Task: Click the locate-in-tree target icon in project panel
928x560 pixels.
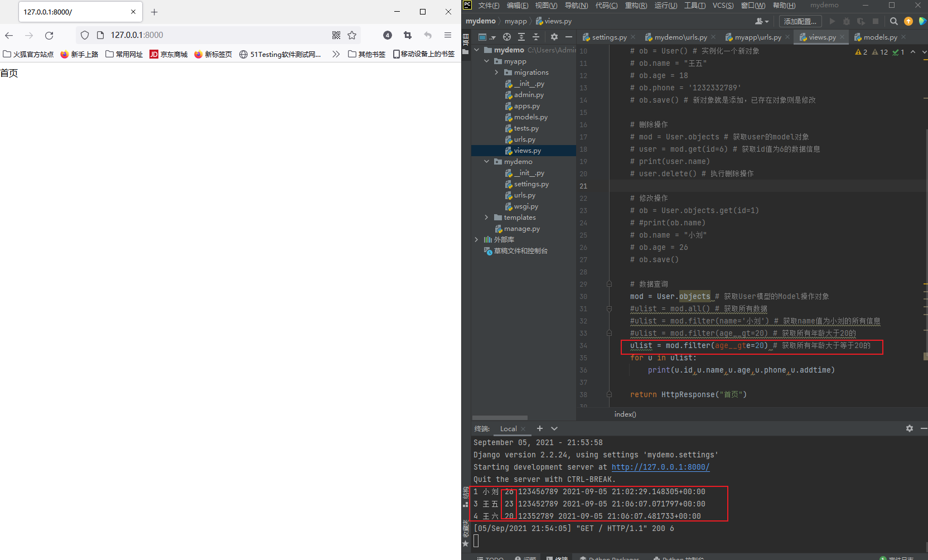Action: (507, 37)
